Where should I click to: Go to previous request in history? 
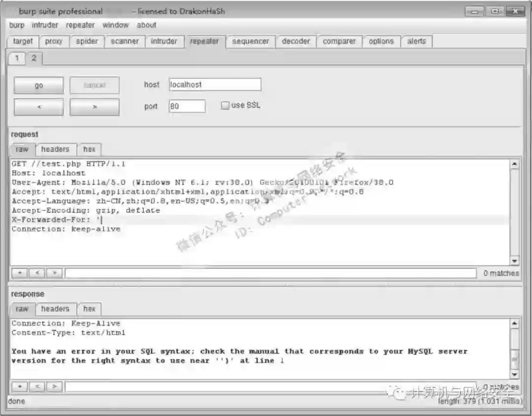[39, 107]
